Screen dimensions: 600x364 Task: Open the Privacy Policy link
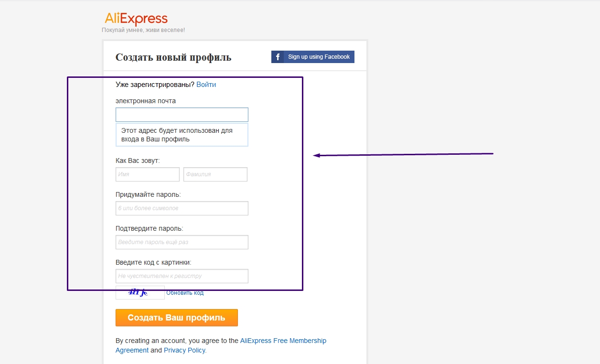coord(184,350)
